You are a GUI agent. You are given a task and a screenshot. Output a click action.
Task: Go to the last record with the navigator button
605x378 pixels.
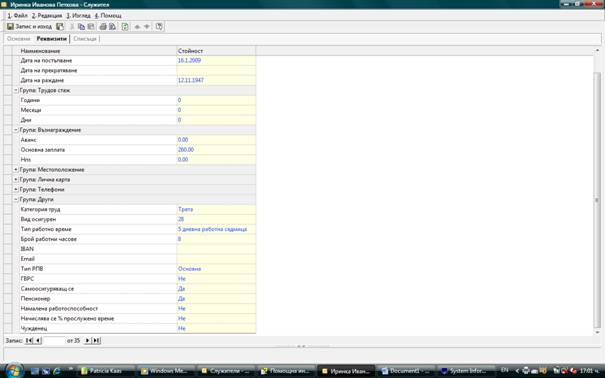[x=96, y=341]
